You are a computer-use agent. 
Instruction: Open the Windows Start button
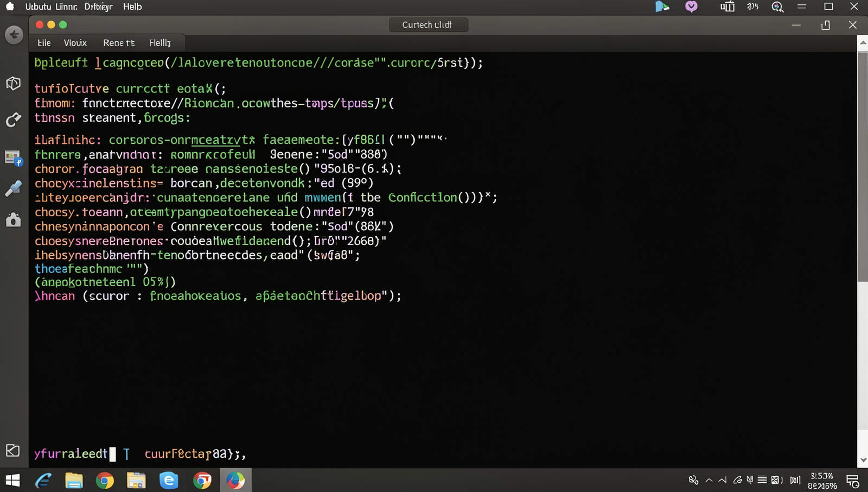click(12, 481)
